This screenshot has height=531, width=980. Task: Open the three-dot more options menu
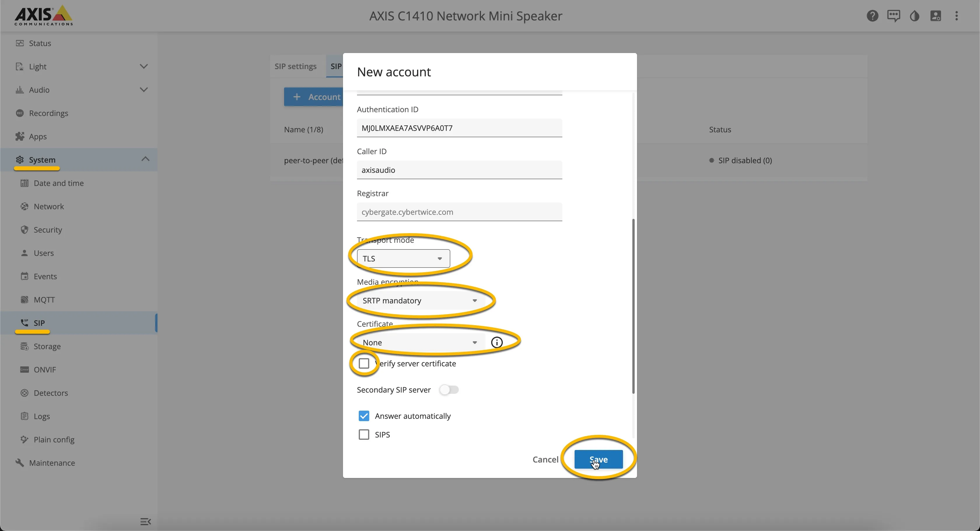pos(956,16)
